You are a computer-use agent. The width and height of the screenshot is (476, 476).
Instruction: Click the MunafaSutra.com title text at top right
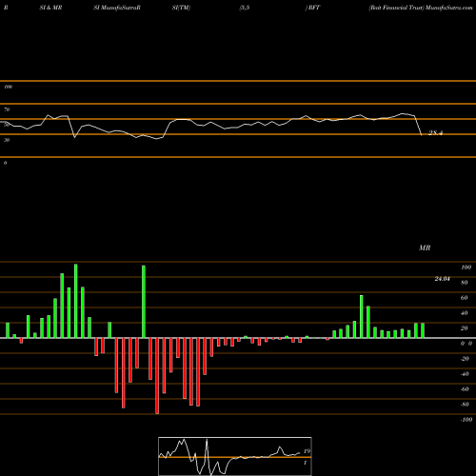click(448, 8)
